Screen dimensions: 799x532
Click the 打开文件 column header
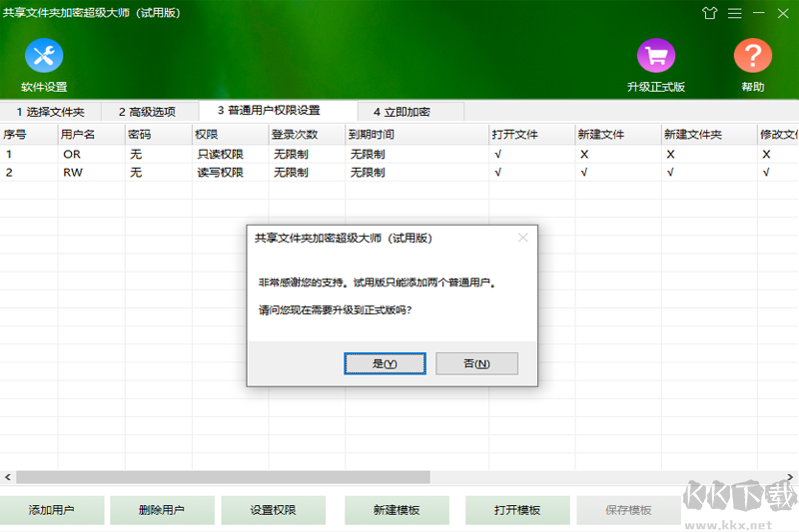[532, 135]
